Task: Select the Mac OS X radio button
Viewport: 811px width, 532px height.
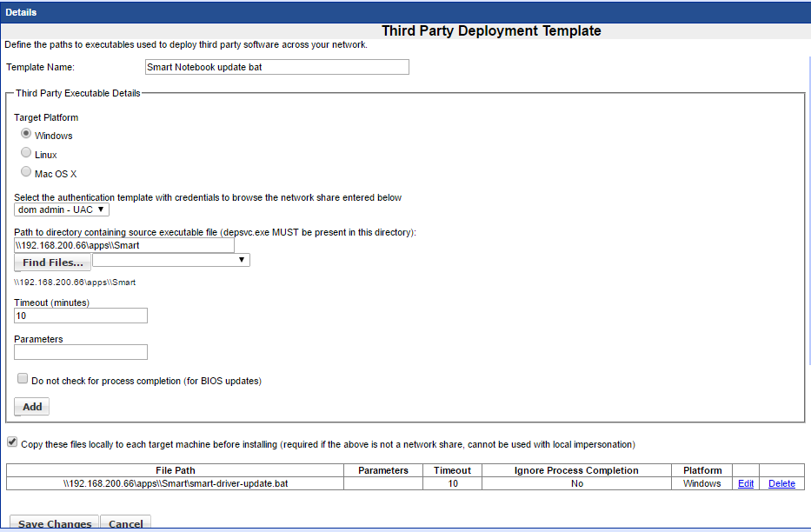Action: (x=26, y=173)
